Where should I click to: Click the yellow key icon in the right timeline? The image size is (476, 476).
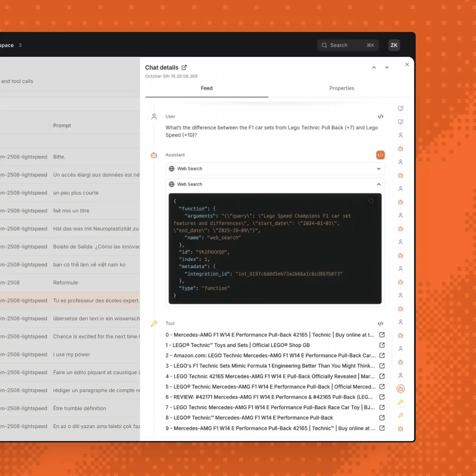[401, 402]
